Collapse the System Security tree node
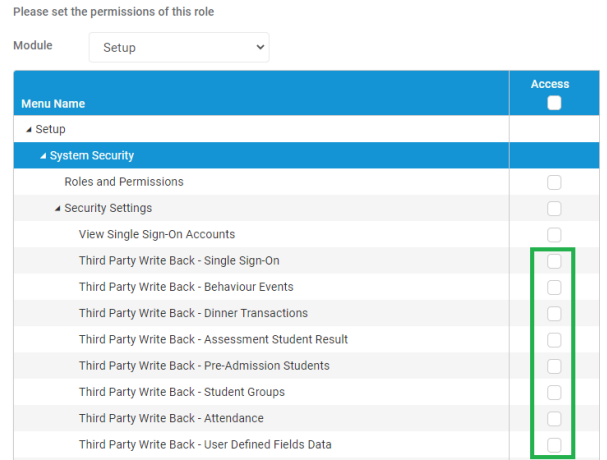Screen dimensions: 607x460 pyautogui.click(x=43, y=156)
